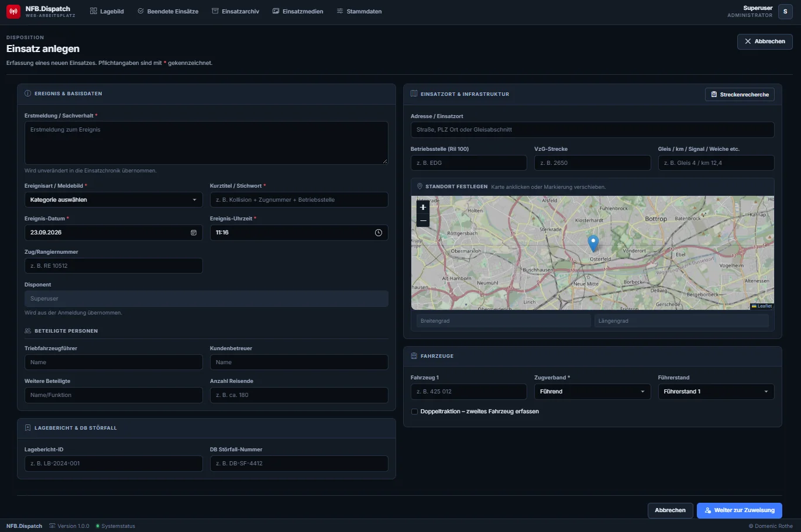Viewport: 801px width, 532px height.
Task: Click the NFB.Dispatch red logo icon
Action: (13, 12)
